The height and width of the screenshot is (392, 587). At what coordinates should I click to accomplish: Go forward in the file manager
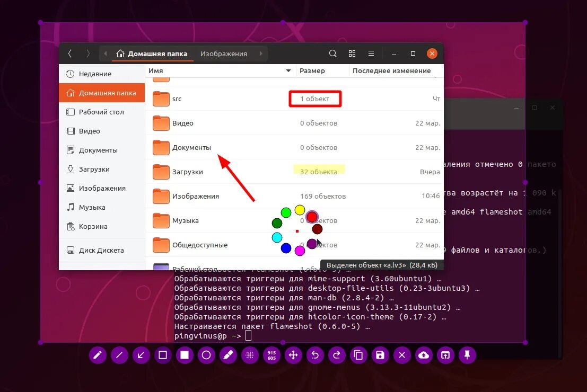pos(88,54)
